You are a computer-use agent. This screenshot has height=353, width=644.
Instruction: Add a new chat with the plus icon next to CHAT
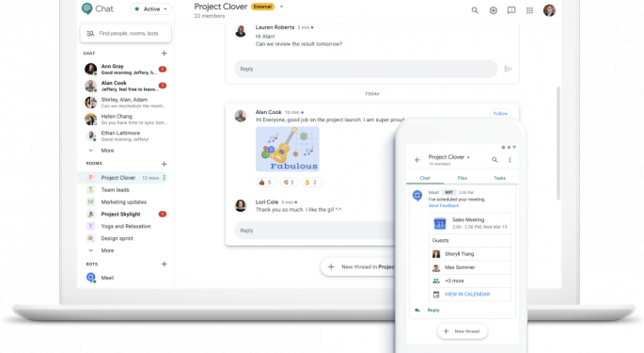164,53
